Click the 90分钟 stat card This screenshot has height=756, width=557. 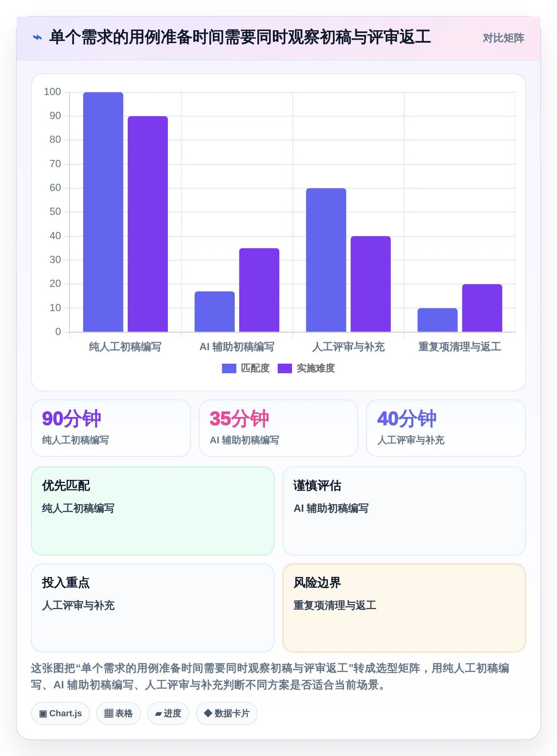[x=111, y=428]
